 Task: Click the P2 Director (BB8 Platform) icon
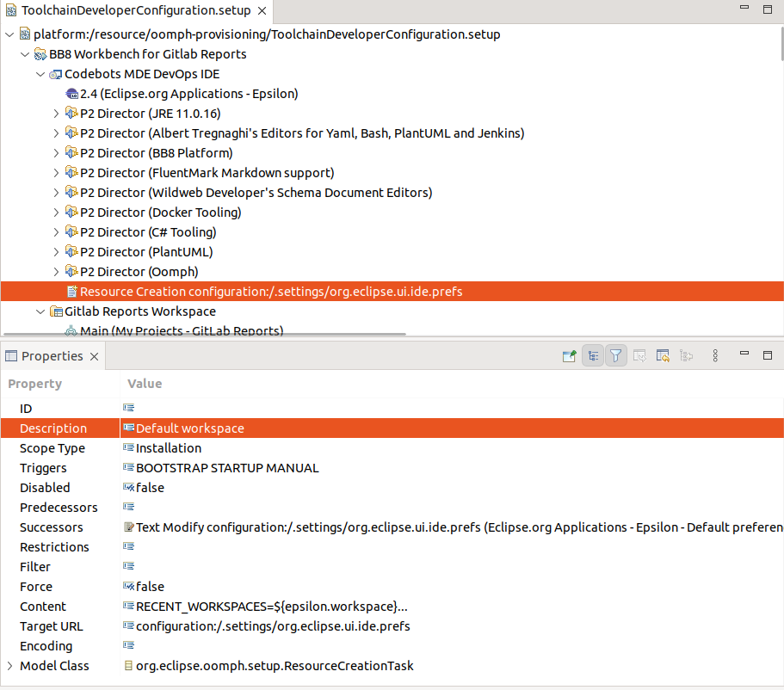point(72,152)
